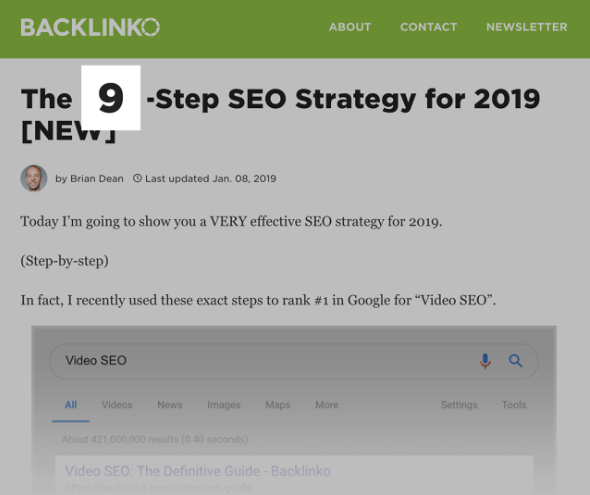Click the blue magnifying glass search icon
The width and height of the screenshot is (590, 495).
(x=515, y=361)
